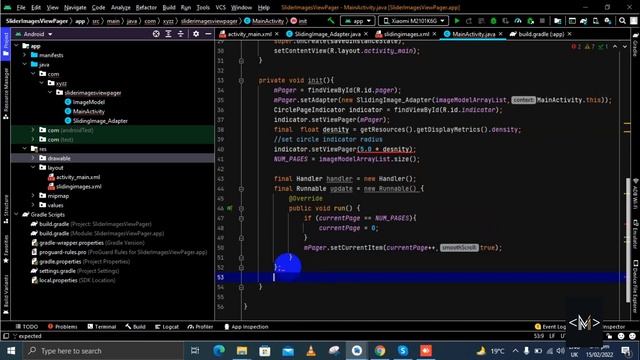Toggle the Project side tool window
Image resolution: width=640 pixels, height=360 pixels.
coord(6,44)
